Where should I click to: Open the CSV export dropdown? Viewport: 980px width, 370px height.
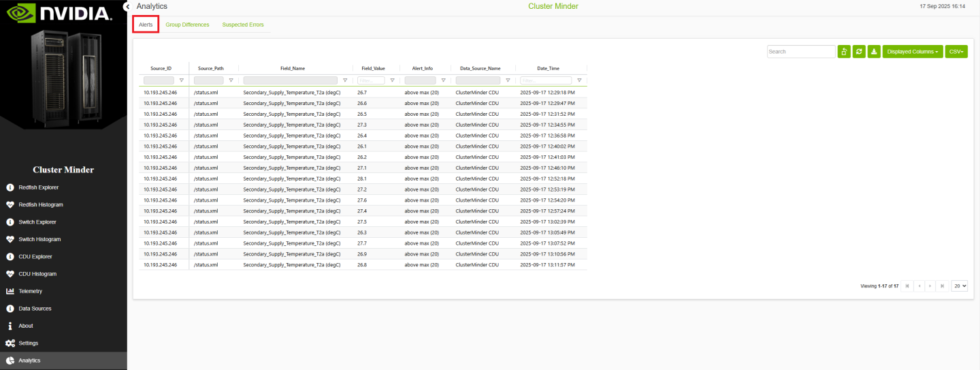(x=956, y=52)
